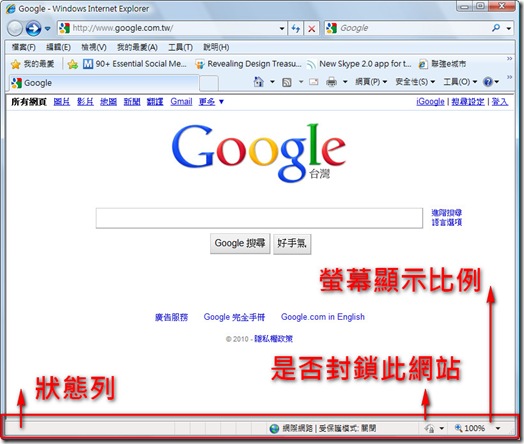Open the 我的最愛(A) menu
Viewport: 524px width, 444px height.
pyautogui.click(x=137, y=47)
